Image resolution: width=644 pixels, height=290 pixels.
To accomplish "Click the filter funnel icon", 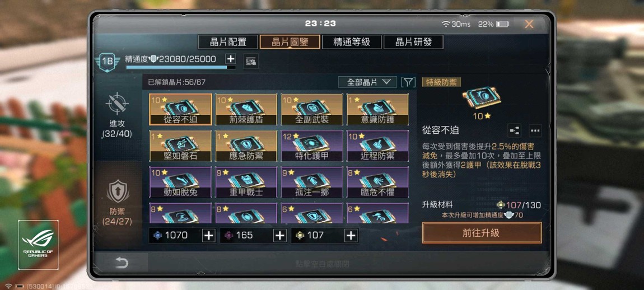I will click(408, 82).
